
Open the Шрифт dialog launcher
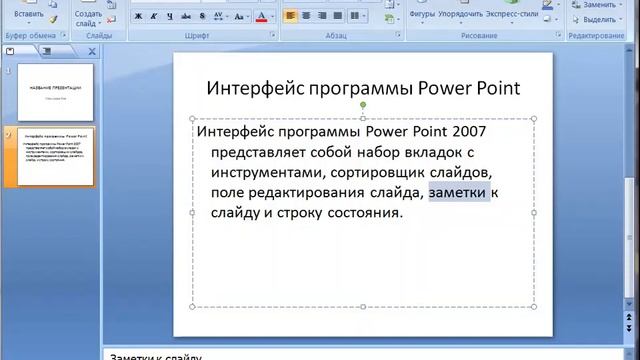coord(273,36)
